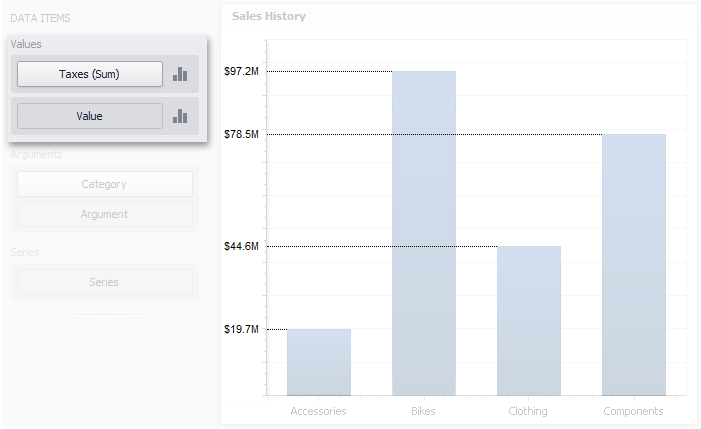Click the Accessories axis label
The image size is (701, 429).
coord(318,411)
